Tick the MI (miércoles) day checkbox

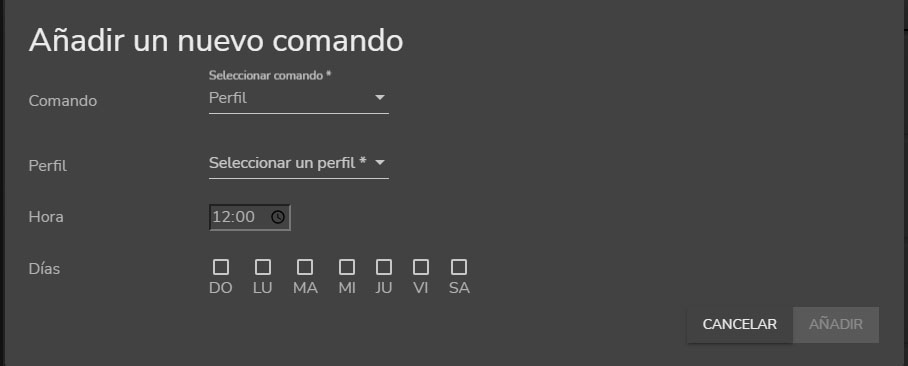[x=347, y=267]
